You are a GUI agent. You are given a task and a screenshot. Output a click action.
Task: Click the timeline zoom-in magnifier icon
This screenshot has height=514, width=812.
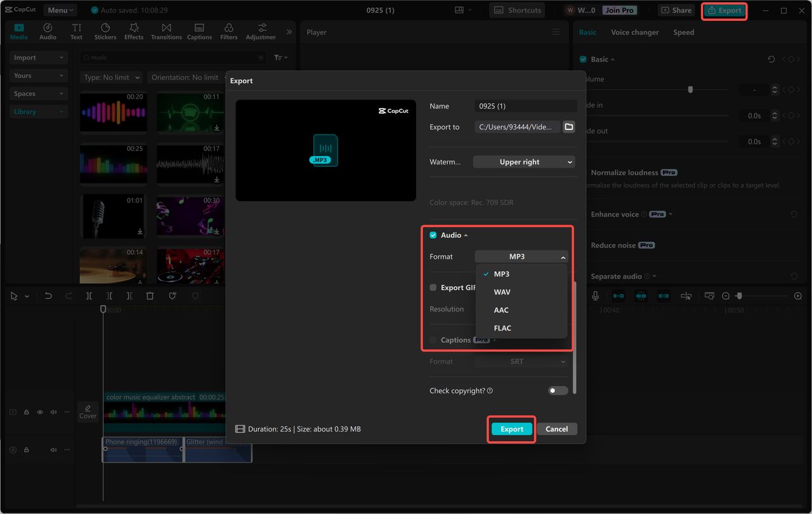click(797, 296)
